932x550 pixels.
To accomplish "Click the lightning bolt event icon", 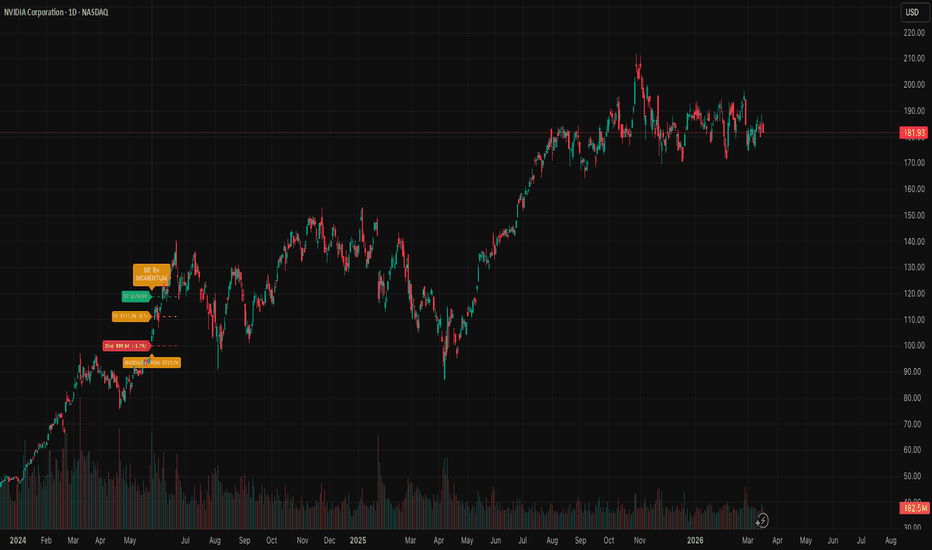I will click(762, 521).
